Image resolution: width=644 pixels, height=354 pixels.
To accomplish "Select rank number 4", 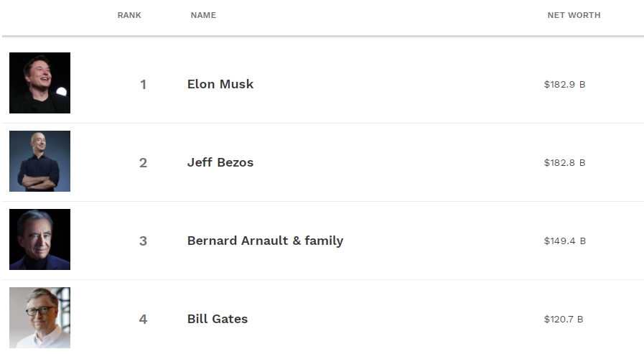I will (x=143, y=319).
